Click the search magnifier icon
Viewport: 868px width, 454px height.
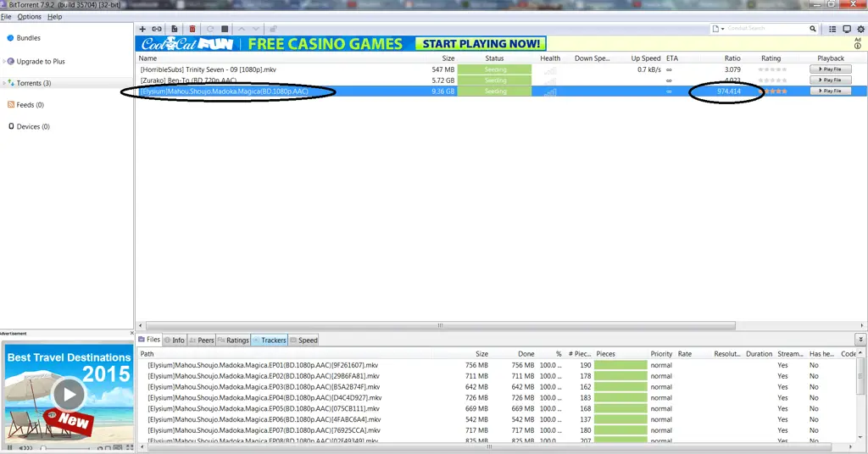(813, 29)
